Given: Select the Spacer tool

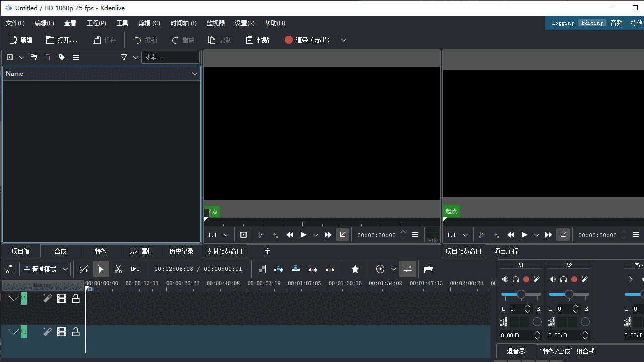Looking at the screenshot, I should pyautogui.click(x=135, y=269).
